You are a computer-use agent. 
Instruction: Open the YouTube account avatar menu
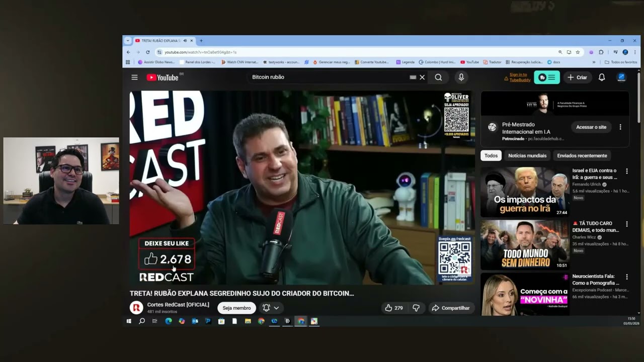click(x=621, y=77)
